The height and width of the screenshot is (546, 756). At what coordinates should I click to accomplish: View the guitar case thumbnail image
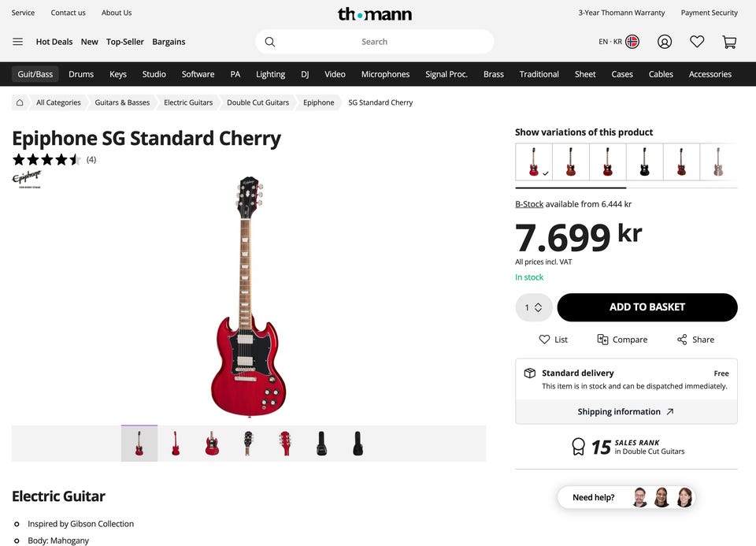point(321,444)
